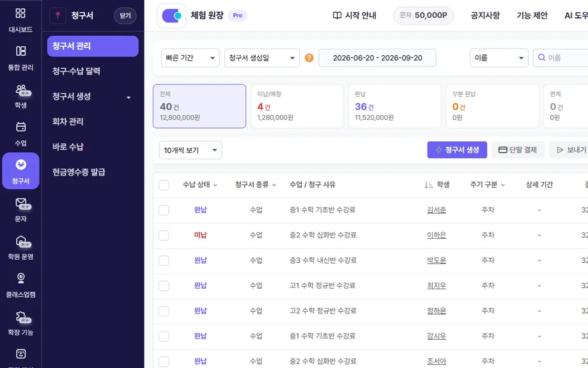Open the 10개씩 보기 page size dropdown

pos(190,150)
